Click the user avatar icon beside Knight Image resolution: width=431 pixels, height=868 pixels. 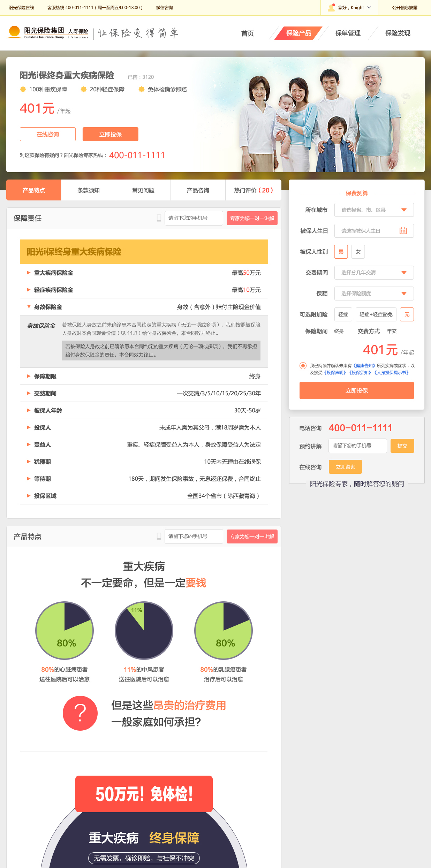(x=331, y=8)
